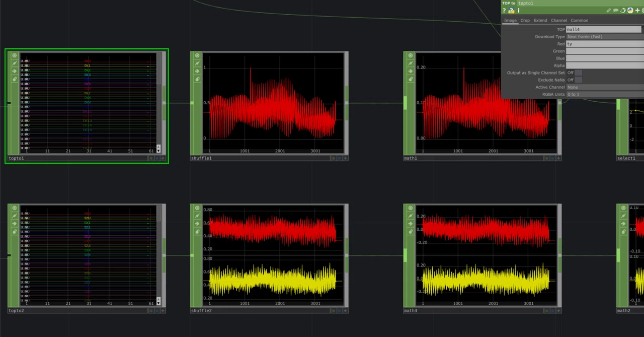644x337 pixels.
Task: Open the comment speech bubble icon
Action: pyautogui.click(x=616, y=11)
